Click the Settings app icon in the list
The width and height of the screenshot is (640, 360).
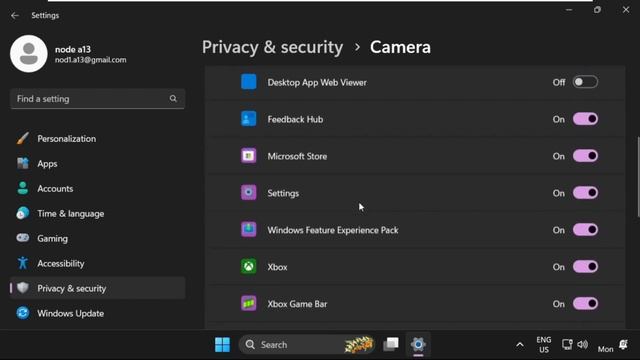point(249,193)
